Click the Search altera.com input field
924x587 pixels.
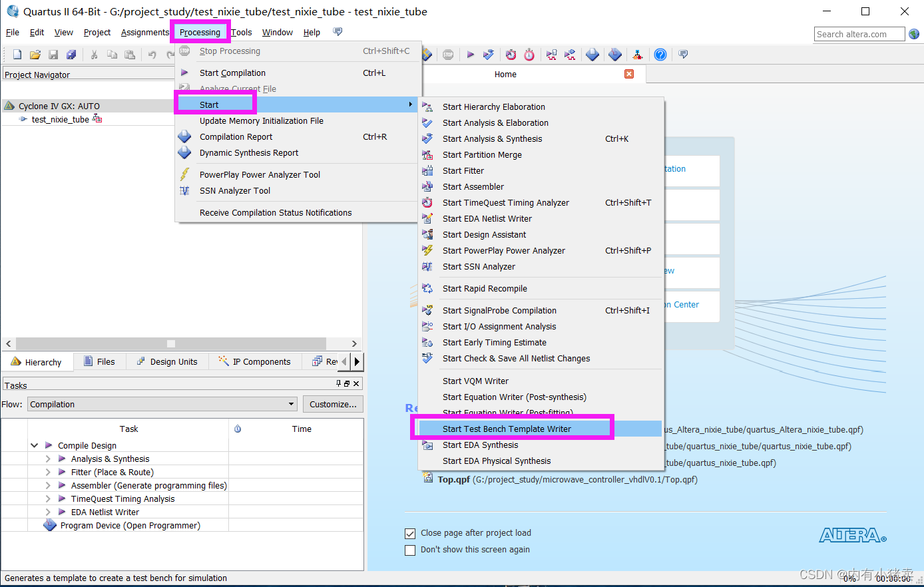click(859, 34)
